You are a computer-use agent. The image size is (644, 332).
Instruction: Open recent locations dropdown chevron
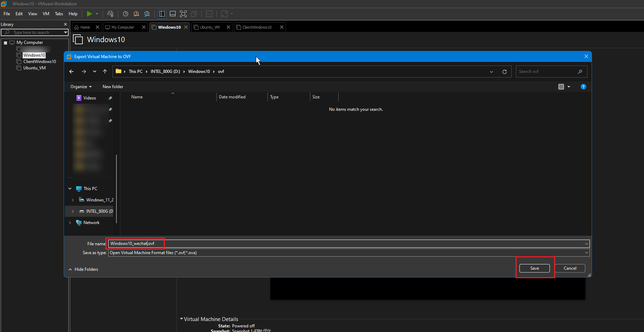pyautogui.click(x=94, y=71)
